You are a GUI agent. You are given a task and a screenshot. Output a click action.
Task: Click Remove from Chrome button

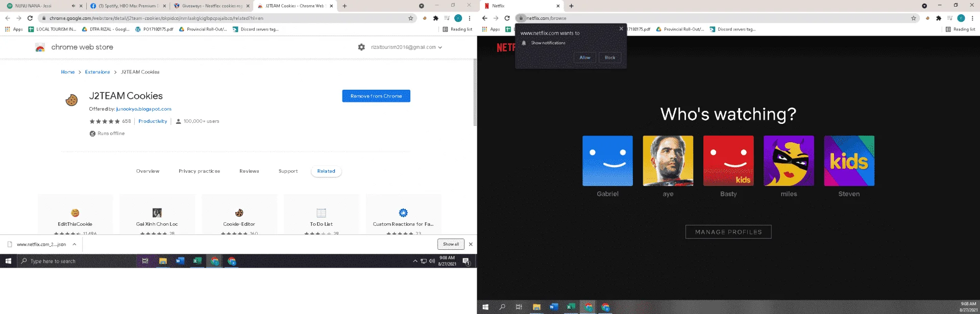(376, 96)
